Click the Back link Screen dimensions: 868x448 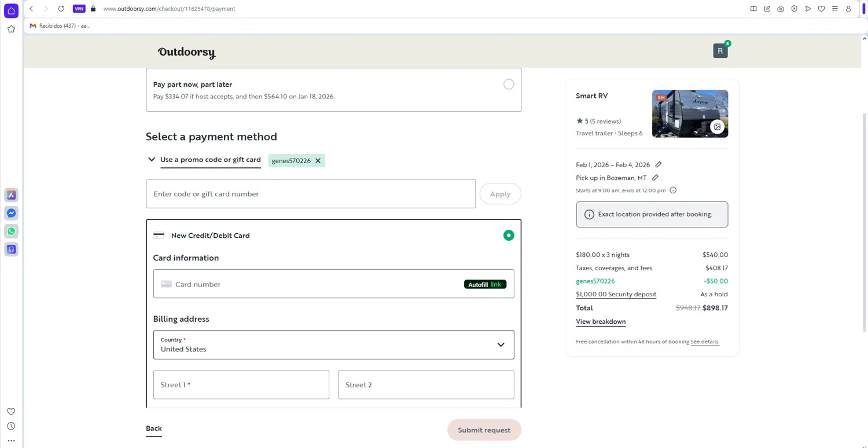point(154,428)
